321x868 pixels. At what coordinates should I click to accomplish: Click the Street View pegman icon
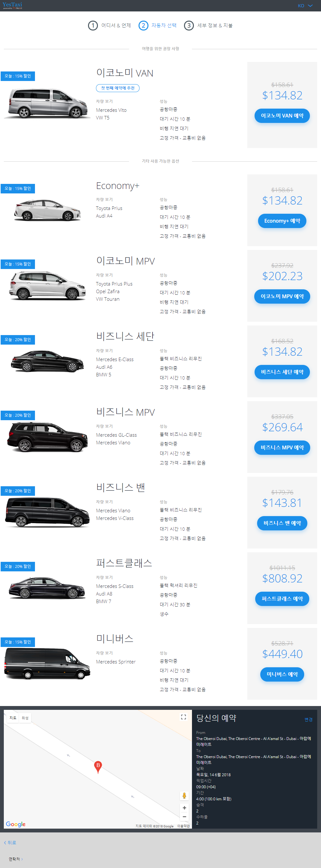(x=184, y=796)
